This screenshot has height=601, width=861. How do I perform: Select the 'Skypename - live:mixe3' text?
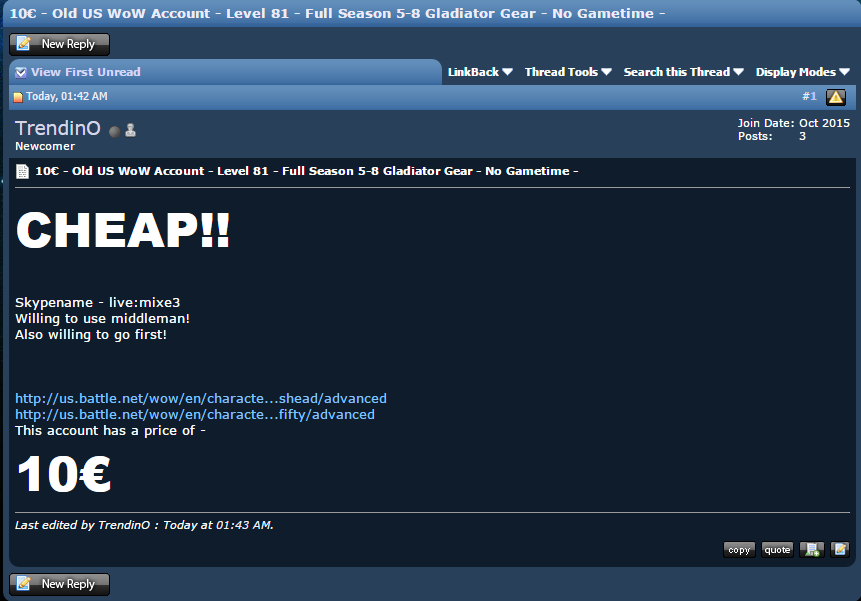tap(97, 302)
